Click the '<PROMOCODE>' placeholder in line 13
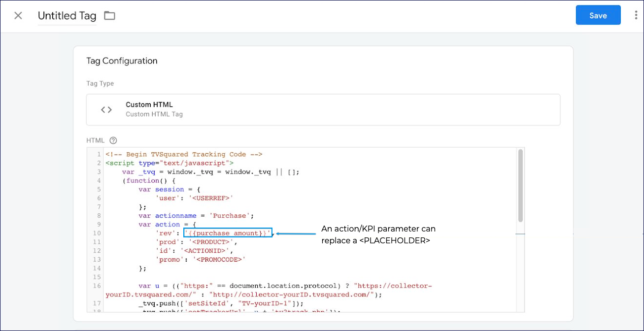 [220, 260]
